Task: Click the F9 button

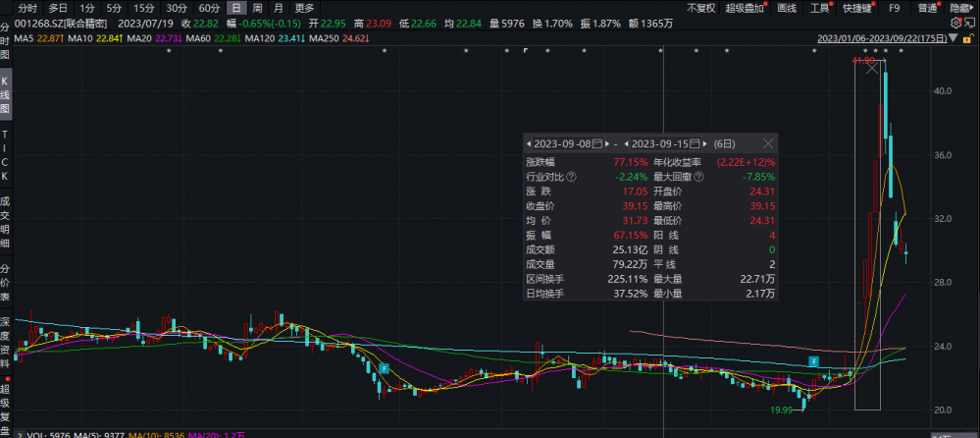Action: pyautogui.click(x=895, y=8)
